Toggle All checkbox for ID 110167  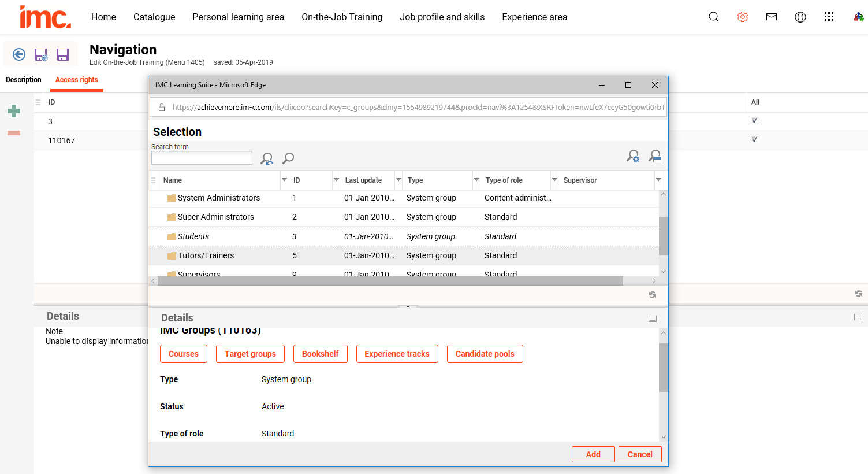(754, 140)
